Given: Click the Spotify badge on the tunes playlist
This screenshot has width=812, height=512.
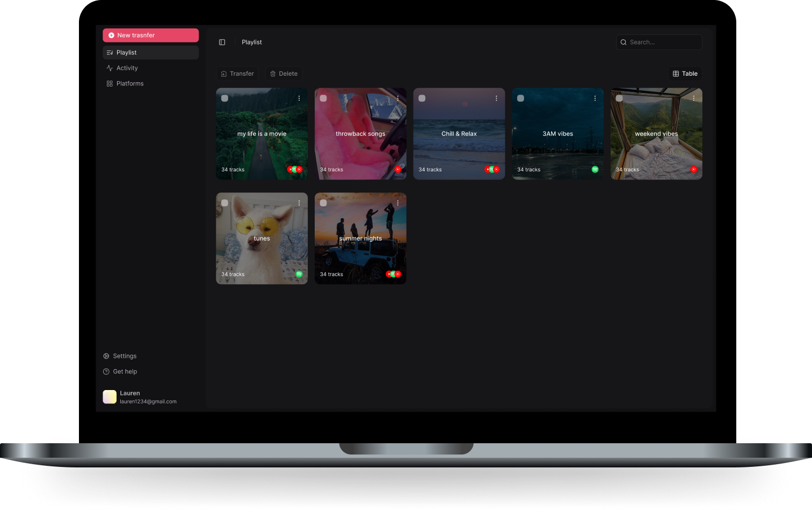Looking at the screenshot, I should point(299,274).
